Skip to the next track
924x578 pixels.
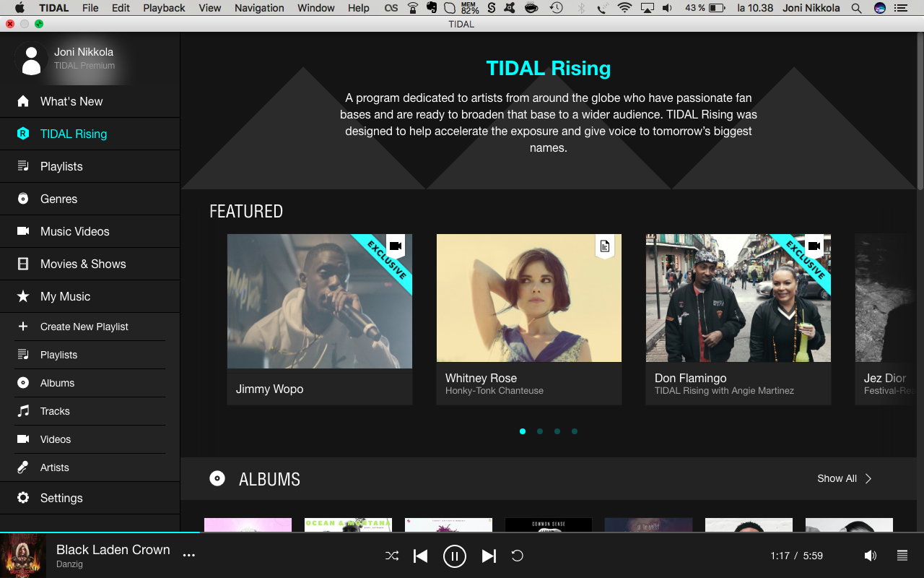click(x=489, y=556)
